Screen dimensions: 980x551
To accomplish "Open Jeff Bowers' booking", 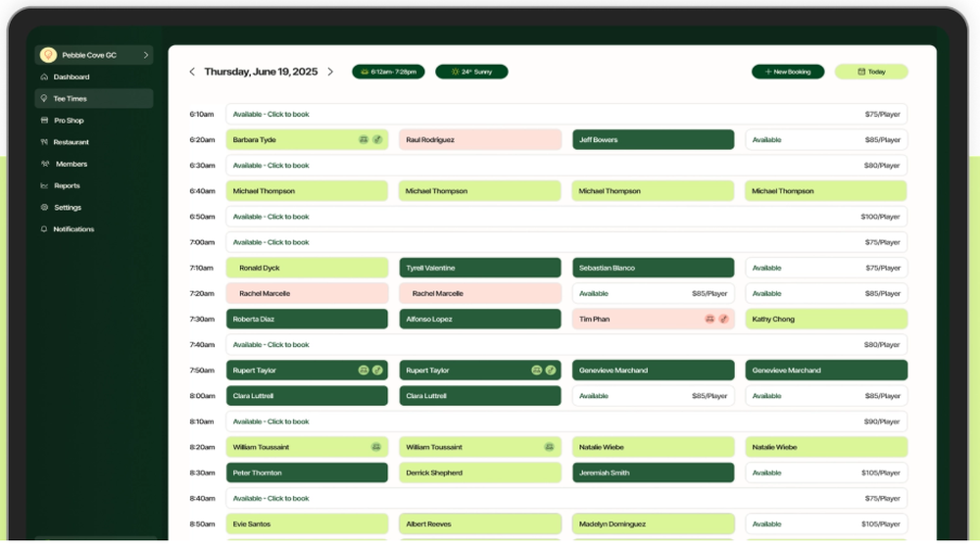I will tap(653, 140).
